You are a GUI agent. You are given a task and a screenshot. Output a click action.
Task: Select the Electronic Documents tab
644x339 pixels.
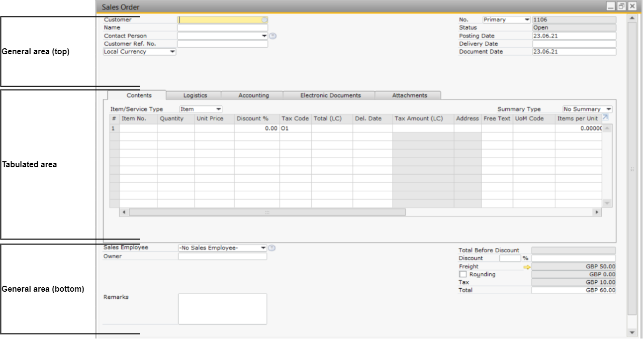330,96
